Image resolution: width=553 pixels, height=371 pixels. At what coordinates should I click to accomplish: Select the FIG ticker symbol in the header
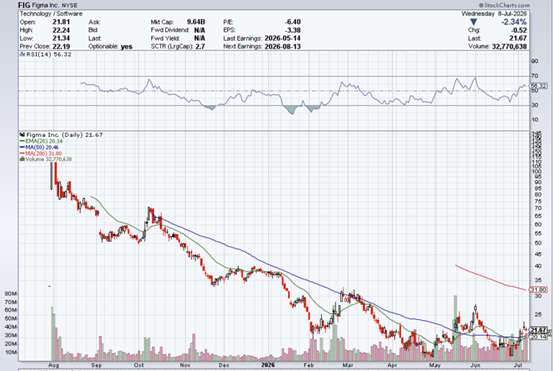click(24, 5)
